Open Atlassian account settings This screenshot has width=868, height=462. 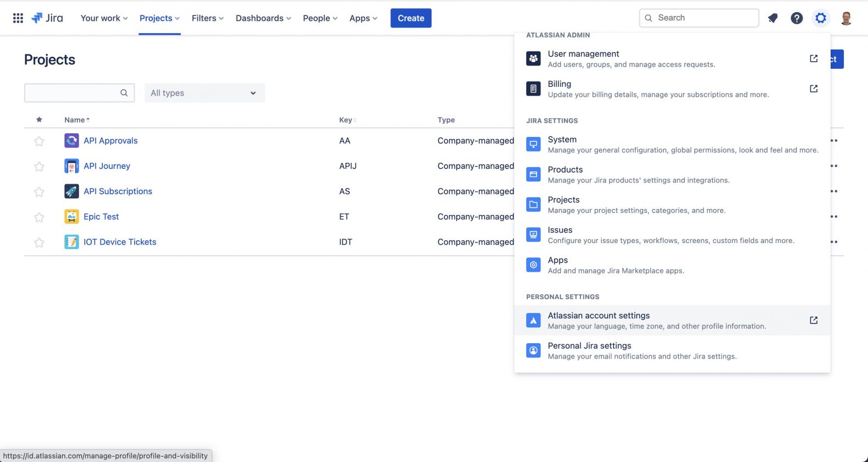click(x=672, y=321)
